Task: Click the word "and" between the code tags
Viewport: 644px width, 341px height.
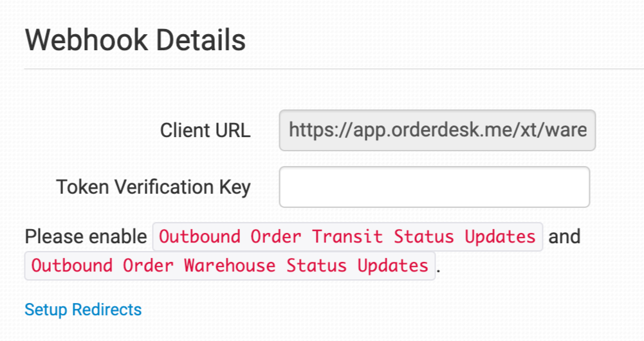Action: [564, 237]
